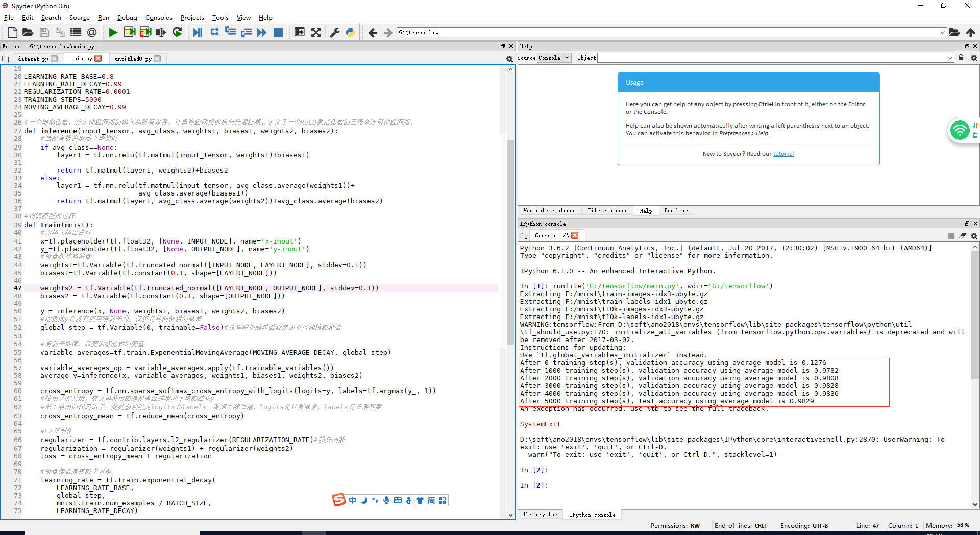This screenshot has width=980, height=535.
Task: Switch to File explorer tab
Action: [x=607, y=210]
